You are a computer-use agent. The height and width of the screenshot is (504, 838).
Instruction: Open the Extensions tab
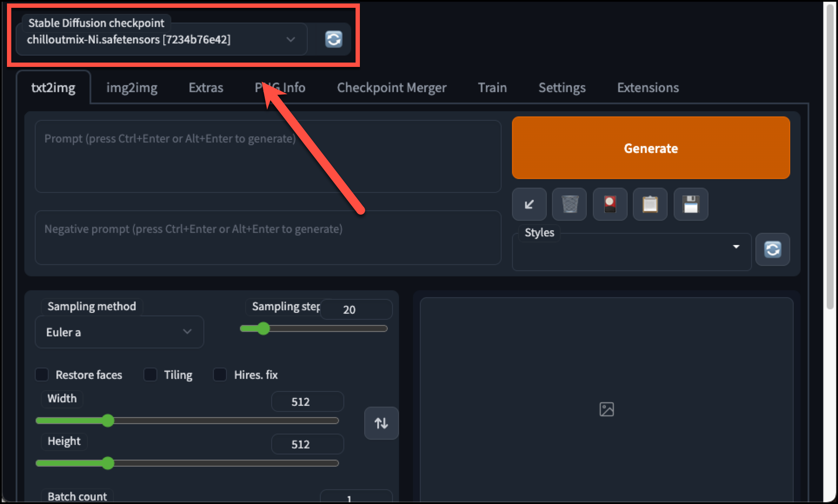648,88
